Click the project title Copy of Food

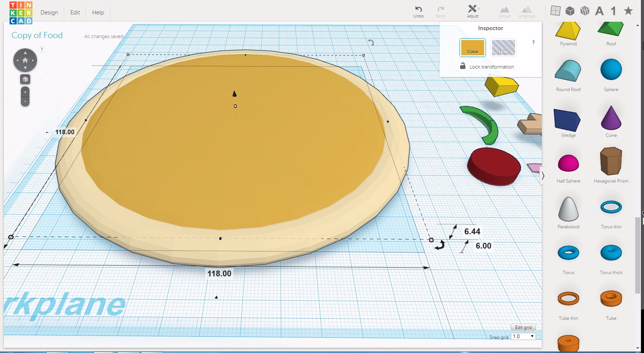pyautogui.click(x=37, y=35)
